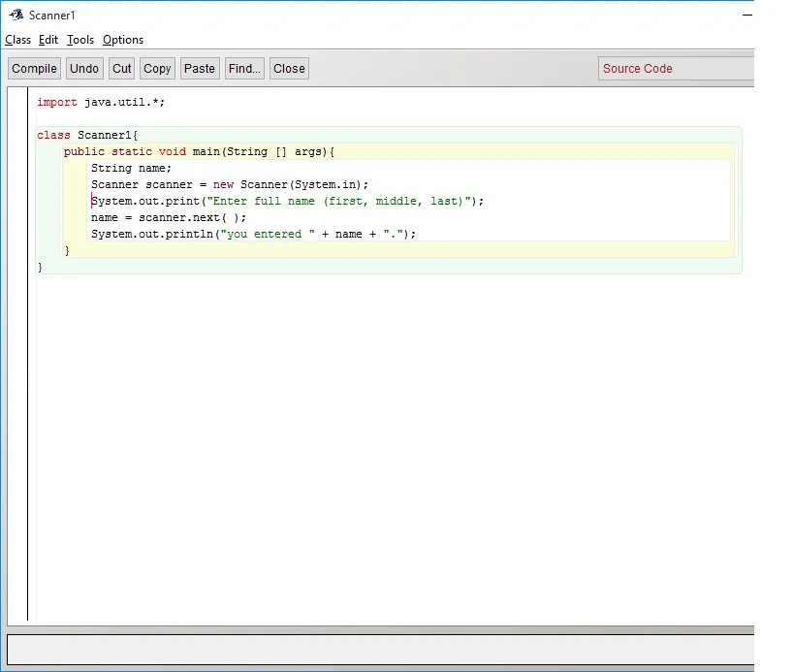This screenshot has height=672, width=794.
Task: Click the Scanner1 window title text
Action: (x=51, y=16)
